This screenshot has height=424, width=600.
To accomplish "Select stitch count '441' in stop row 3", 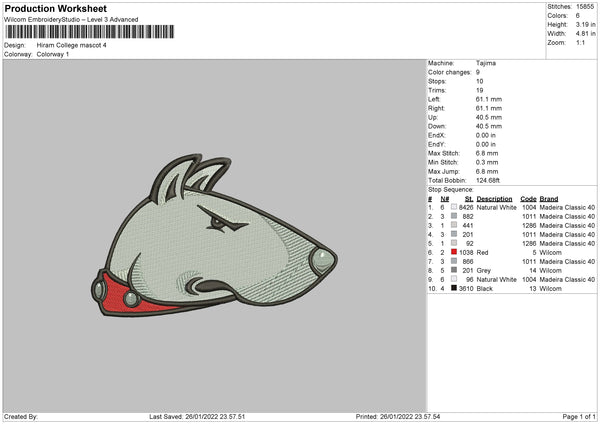I will [x=468, y=225].
